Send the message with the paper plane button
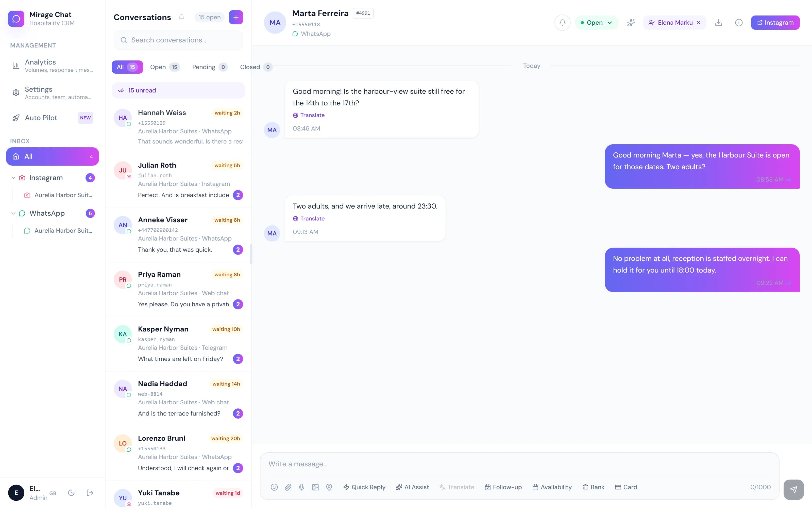This screenshot has width=812, height=508. coord(793,489)
